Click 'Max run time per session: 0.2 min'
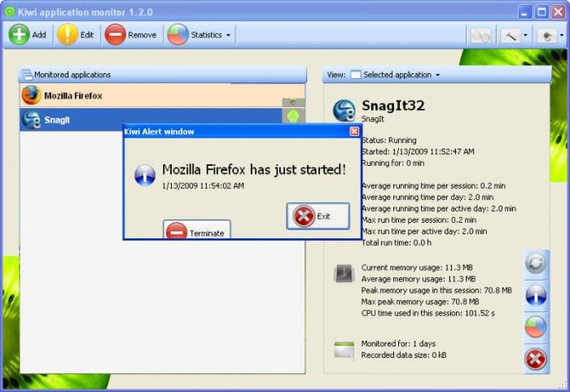The height and width of the screenshot is (392, 570). click(419, 219)
